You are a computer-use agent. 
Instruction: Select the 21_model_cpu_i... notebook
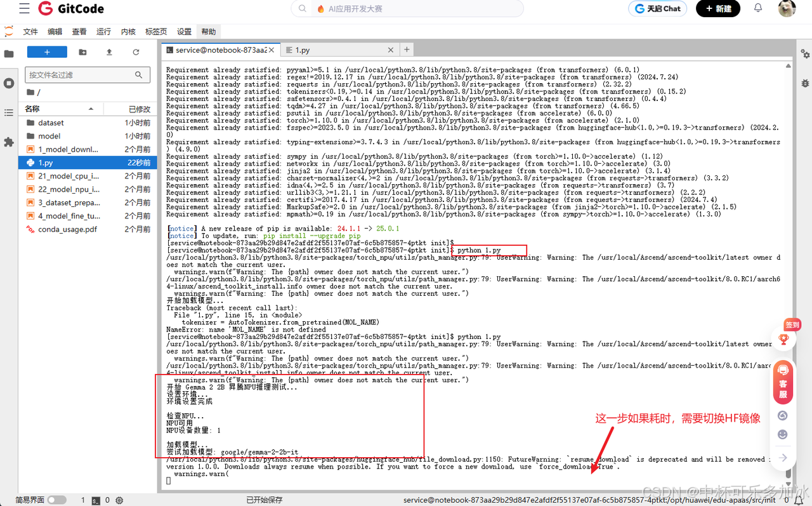(88, 176)
